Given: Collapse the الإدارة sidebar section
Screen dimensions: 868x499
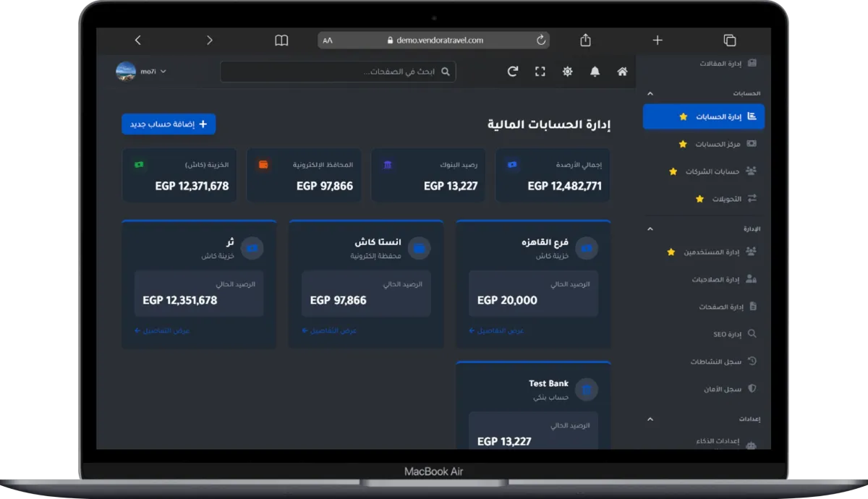Looking at the screenshot, I should click(650, 229).
